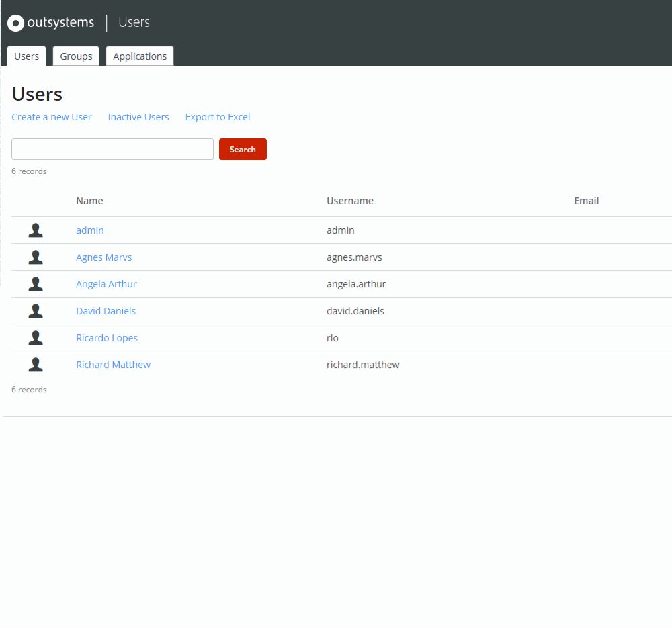This screenshot has width=672, height=628.
Task: Open Create a new User
Action: point(51,116)
